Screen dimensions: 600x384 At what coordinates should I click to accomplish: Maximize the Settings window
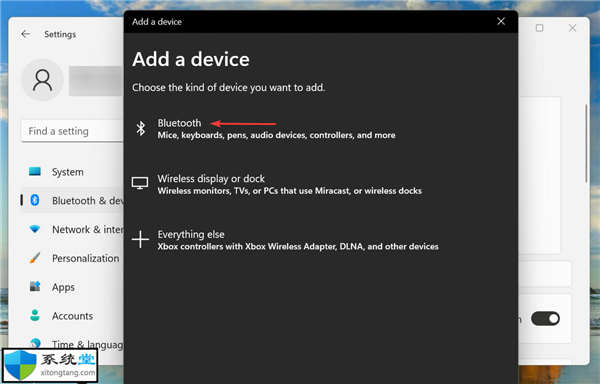pyautogui.click(x=540, y=28)
